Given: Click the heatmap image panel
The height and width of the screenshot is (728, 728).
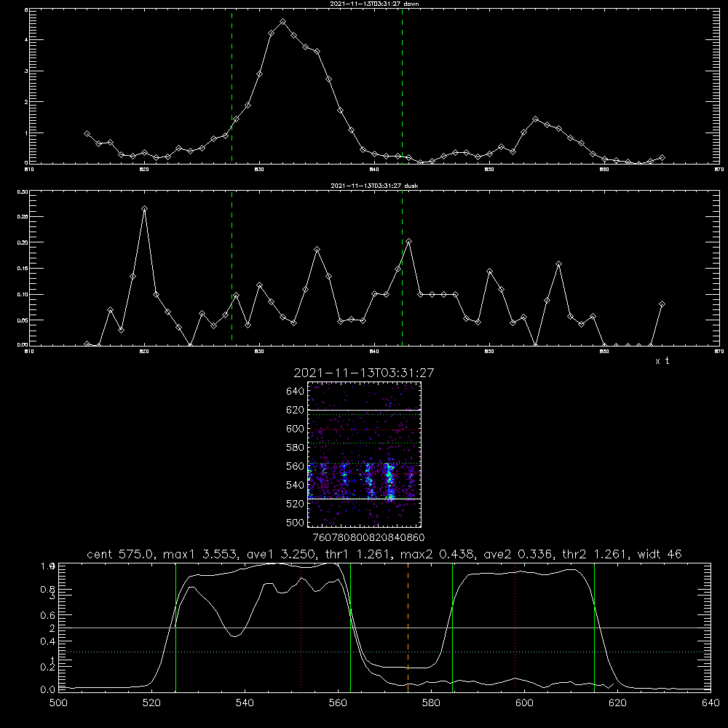Looking at the screenshot, I should click(365, 454).
